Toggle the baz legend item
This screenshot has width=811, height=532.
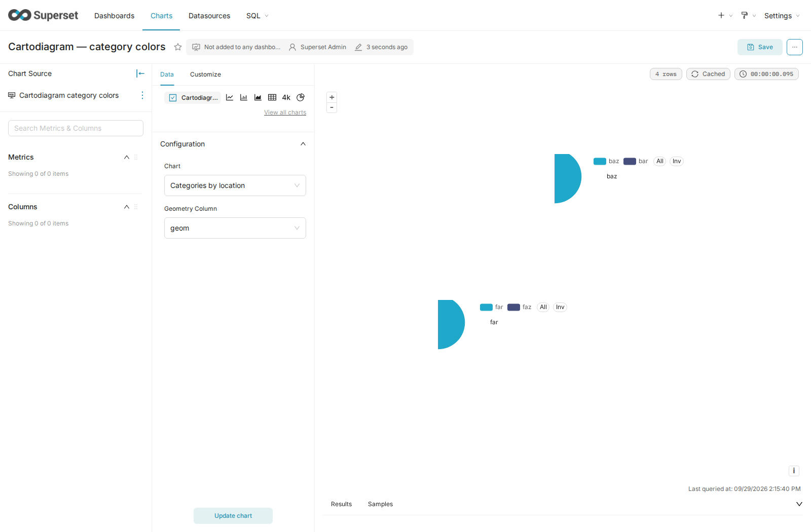(x=606, y=161)
